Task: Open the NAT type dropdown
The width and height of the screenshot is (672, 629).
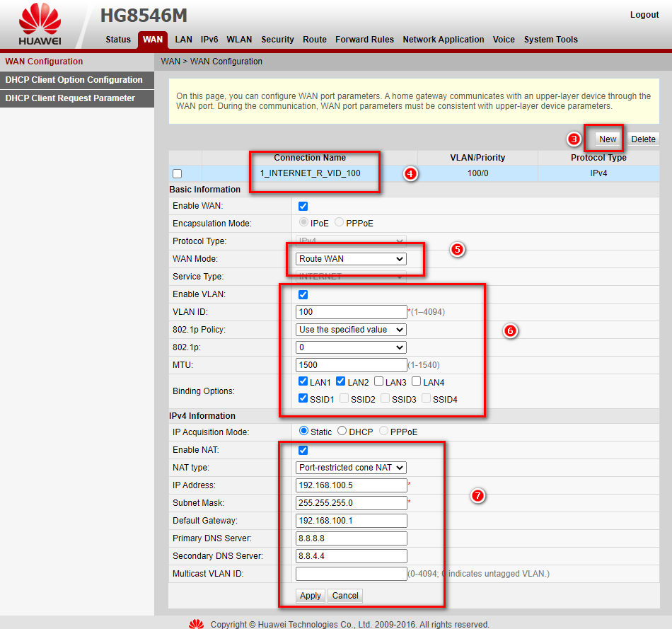Action: click(351, 468)
